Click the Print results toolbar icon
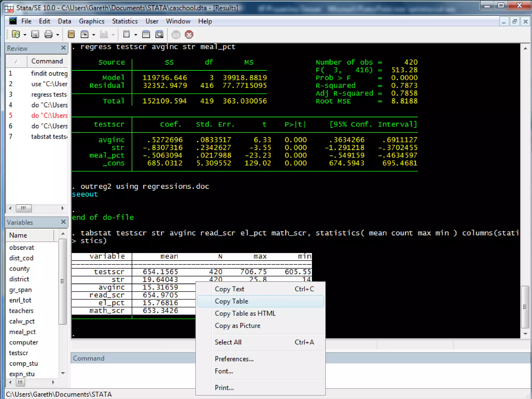Image resolution: width=532 pixels, height=399 pixels. pos(49,34)
